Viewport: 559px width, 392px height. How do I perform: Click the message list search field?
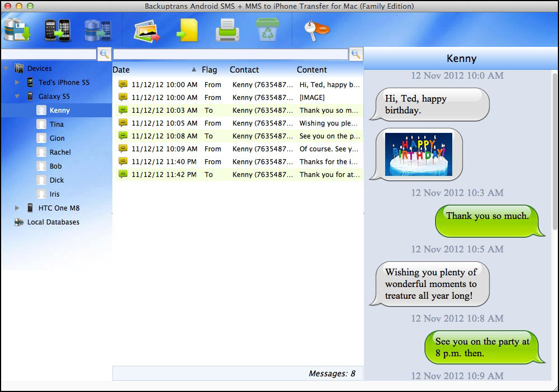click(x=231, y=54)
